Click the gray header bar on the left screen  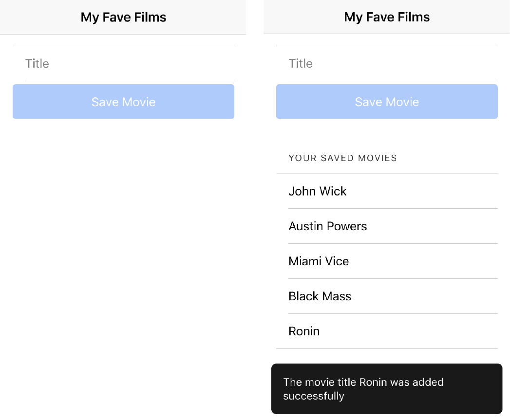[x=123, y=17]
